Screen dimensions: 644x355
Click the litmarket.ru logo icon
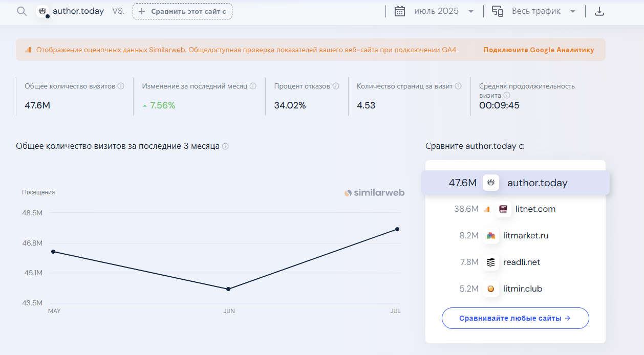[x=491, y=236]
